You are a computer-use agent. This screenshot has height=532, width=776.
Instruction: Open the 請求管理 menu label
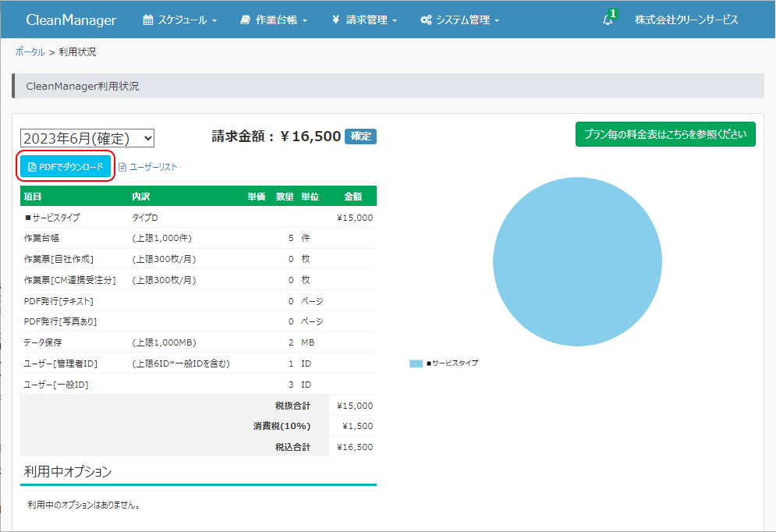(367, 20)
